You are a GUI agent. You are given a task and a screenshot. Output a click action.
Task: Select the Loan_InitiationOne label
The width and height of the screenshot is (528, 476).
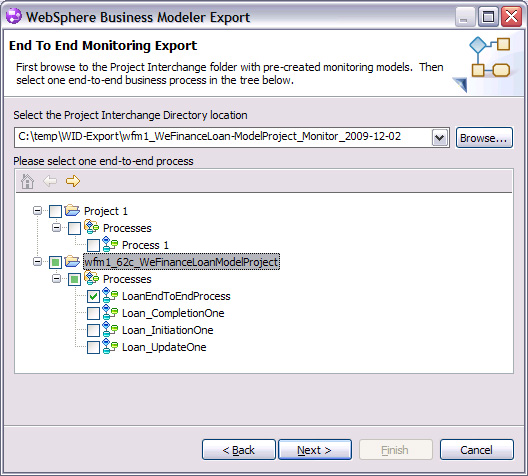click(167, 330)
